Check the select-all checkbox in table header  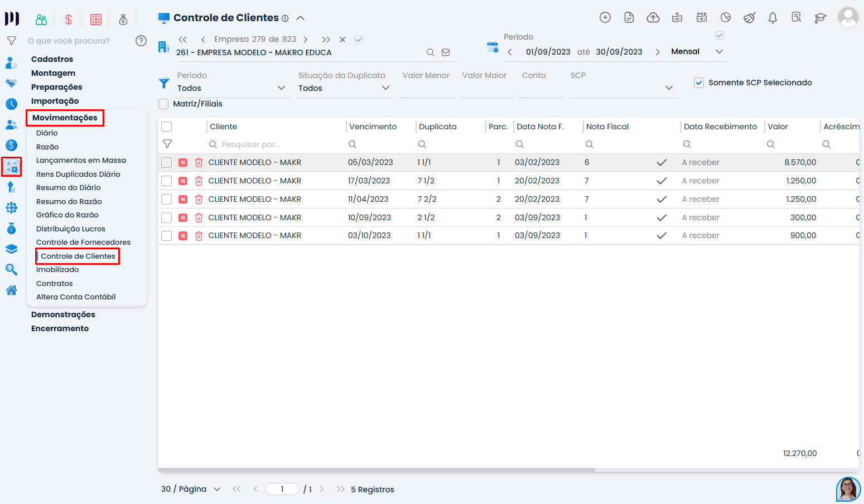(166, 127)
